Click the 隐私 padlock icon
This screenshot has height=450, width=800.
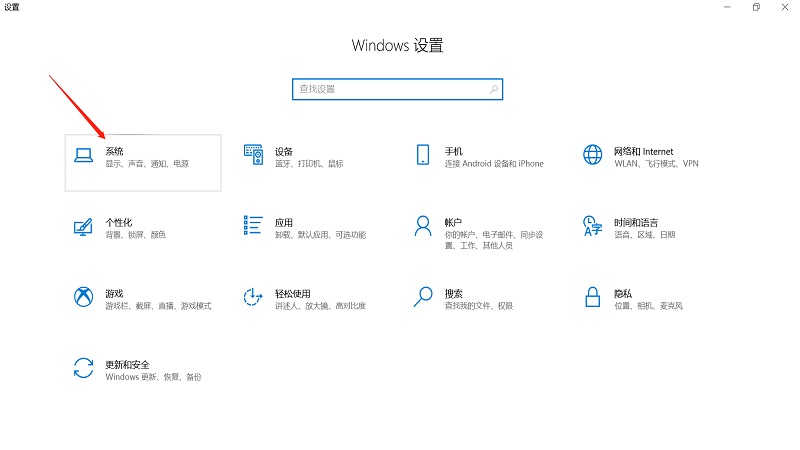(593, 297)
